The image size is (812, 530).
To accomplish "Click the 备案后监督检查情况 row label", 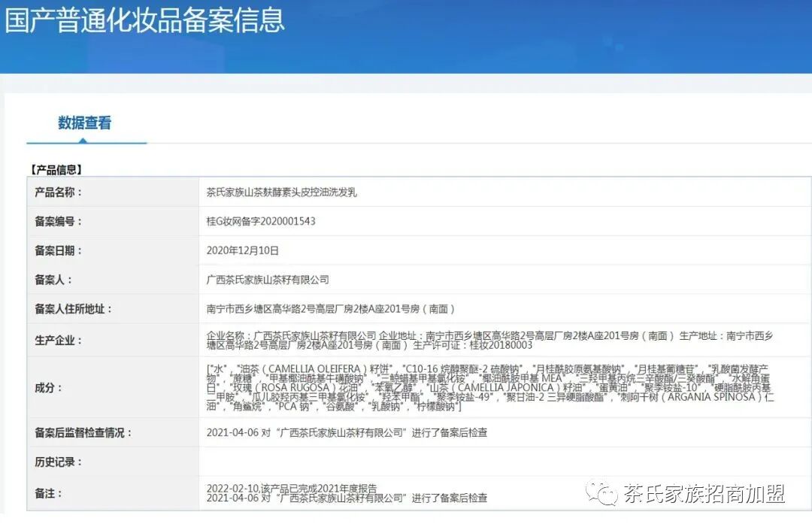I will tap(83, 433).
